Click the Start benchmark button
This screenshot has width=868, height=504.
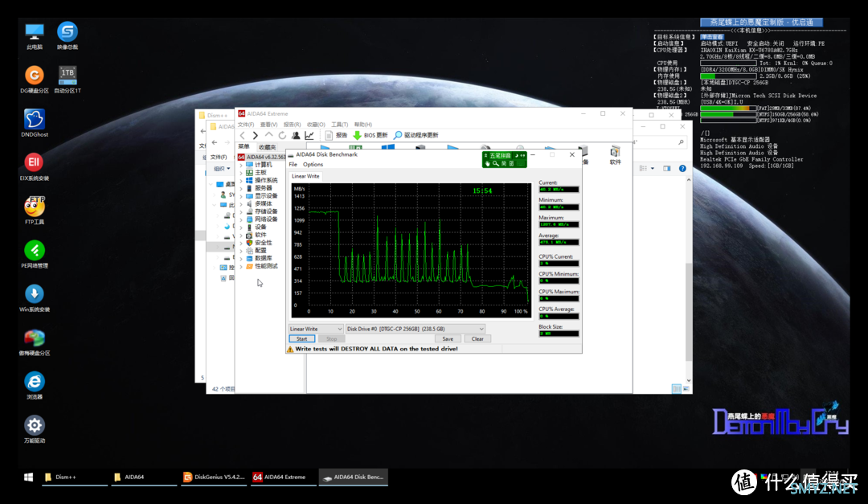point(301,339)
